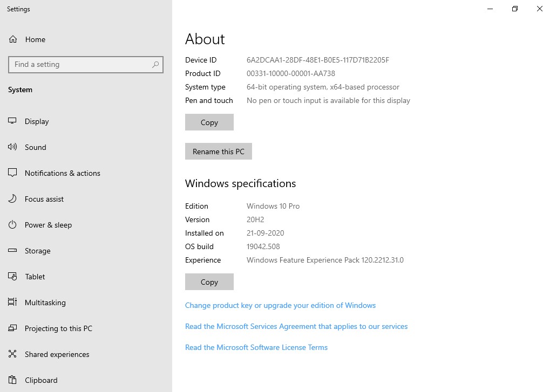The image size is (543, 392).
Task: Click the Shared experiences icon
Action: [x=12, y=354]
